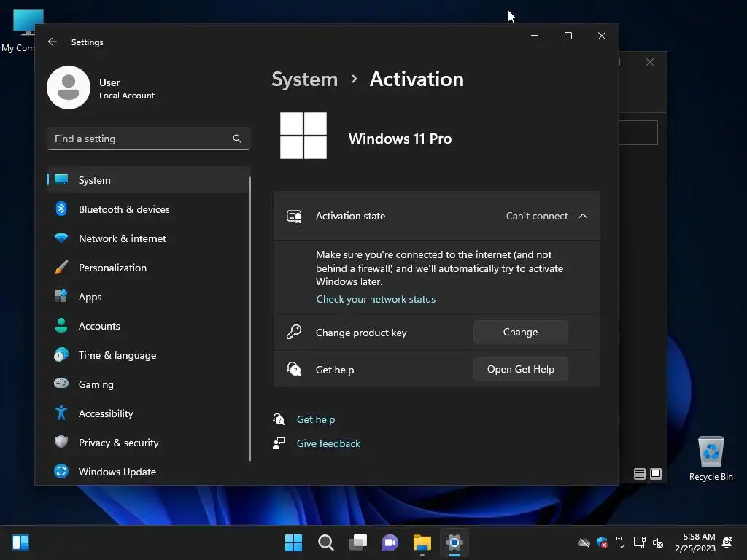Click the Gaming controller icon
Screen dimensions: 747x560
point(61,384)
